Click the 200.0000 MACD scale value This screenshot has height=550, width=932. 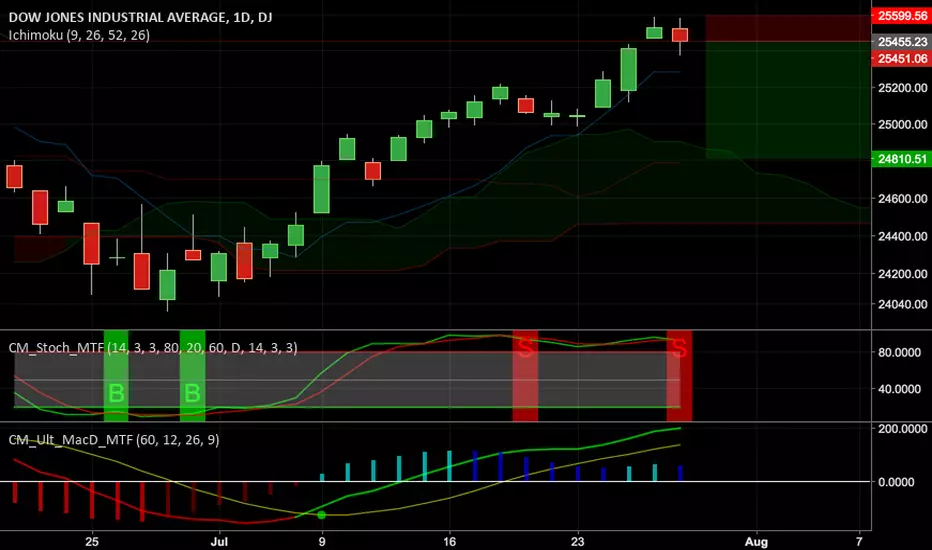pos(902,429)
